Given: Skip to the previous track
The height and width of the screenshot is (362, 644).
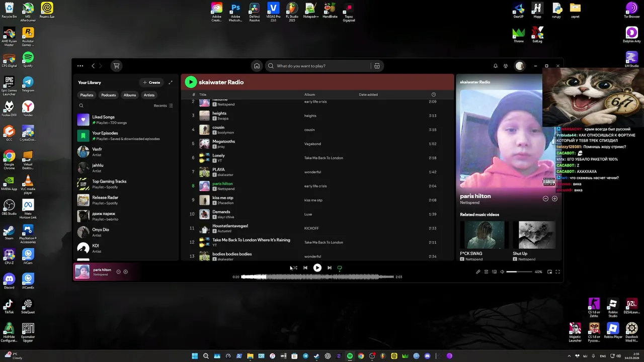Looking at the screenshot, I should click(x=305, y=268).
